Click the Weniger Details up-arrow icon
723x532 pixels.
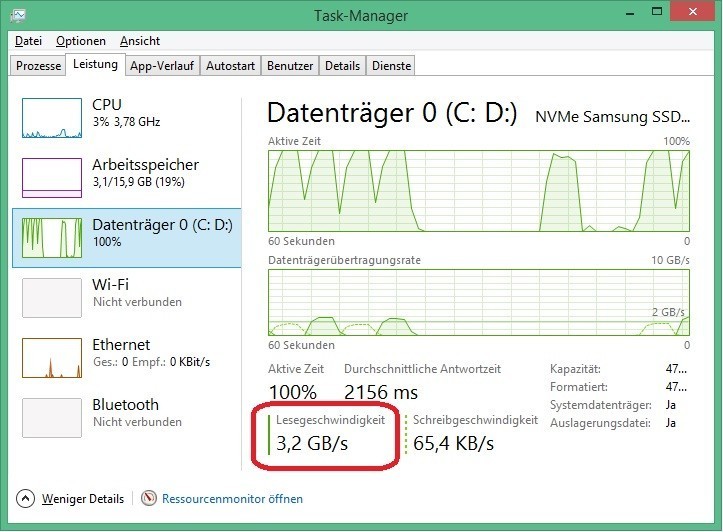point(25,499)
